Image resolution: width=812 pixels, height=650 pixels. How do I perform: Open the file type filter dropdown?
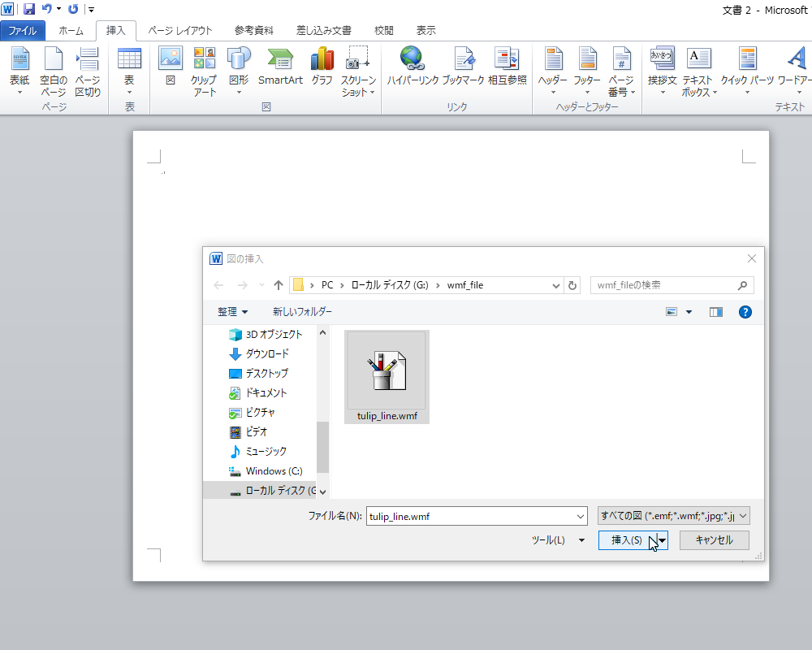[x=673, y=516]
